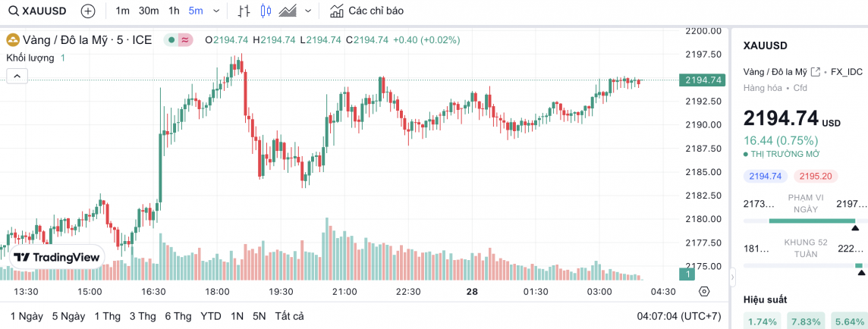This screenshot has width=868, height=329.
Task: Click the add symbol plus icon
Action: click(88, 11)
